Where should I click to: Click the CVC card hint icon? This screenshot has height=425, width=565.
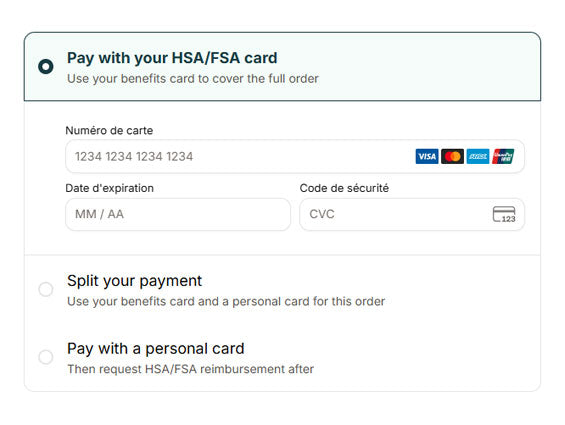click(x=504, y=214)
